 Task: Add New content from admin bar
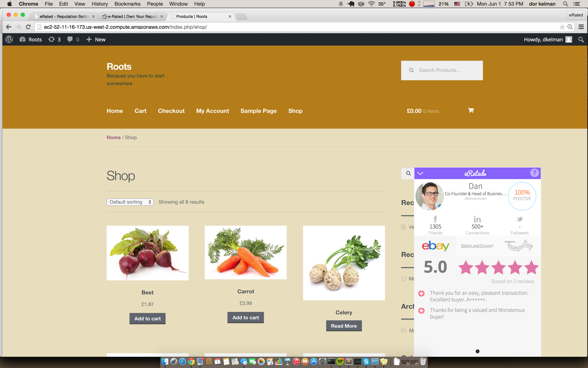[x=96, y=39]
